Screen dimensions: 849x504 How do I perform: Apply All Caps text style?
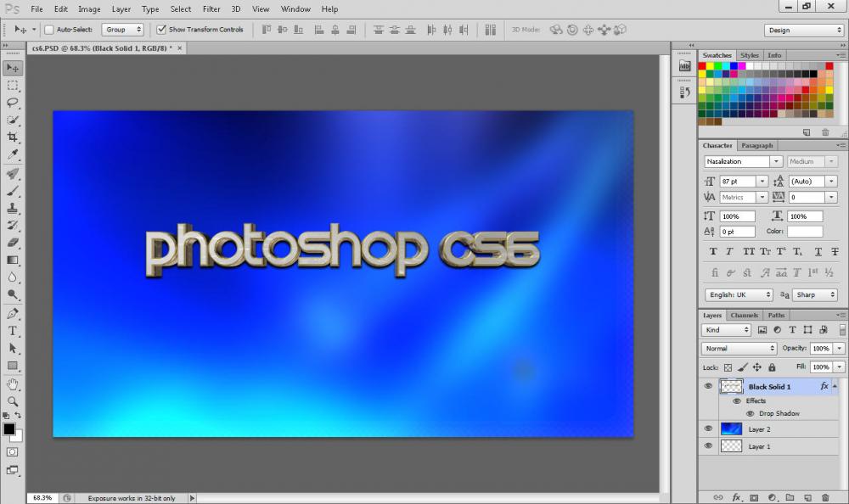pos(748,252)
